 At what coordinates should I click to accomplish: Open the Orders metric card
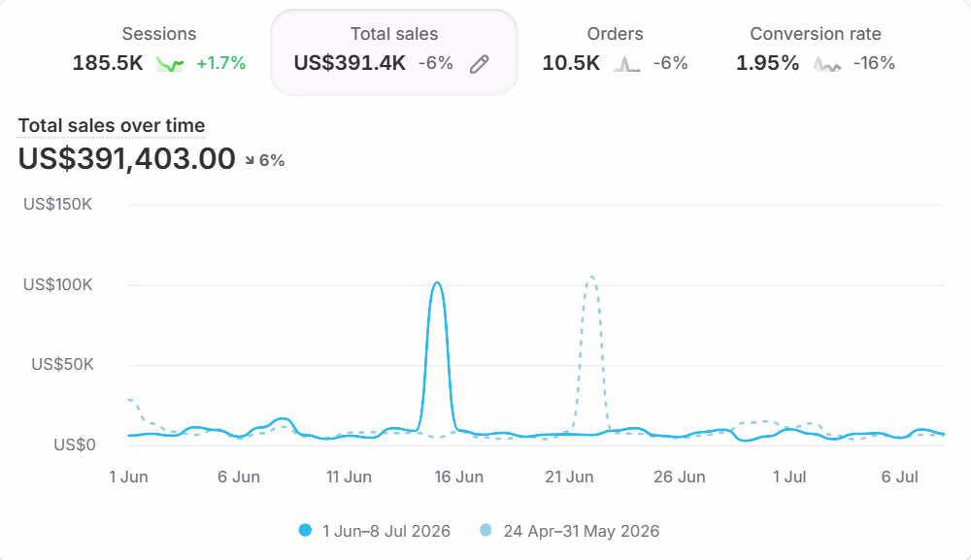pos(615,52)
